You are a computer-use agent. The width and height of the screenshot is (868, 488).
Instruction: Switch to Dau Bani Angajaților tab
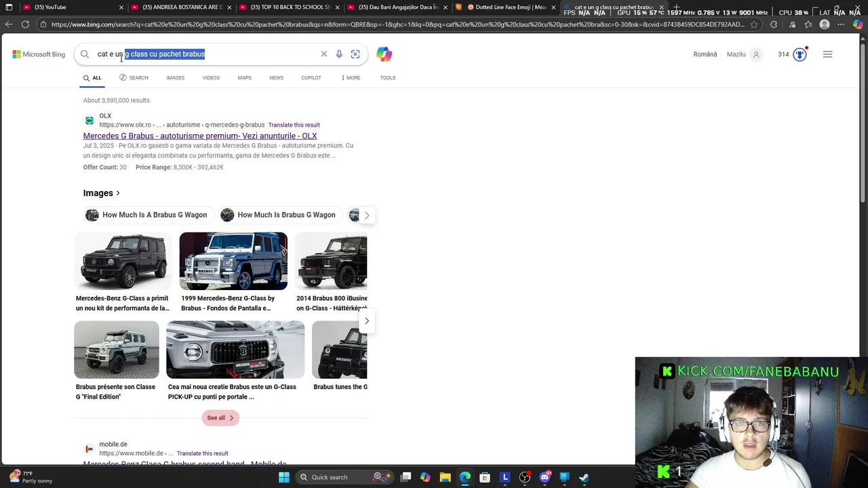point(397,7)
